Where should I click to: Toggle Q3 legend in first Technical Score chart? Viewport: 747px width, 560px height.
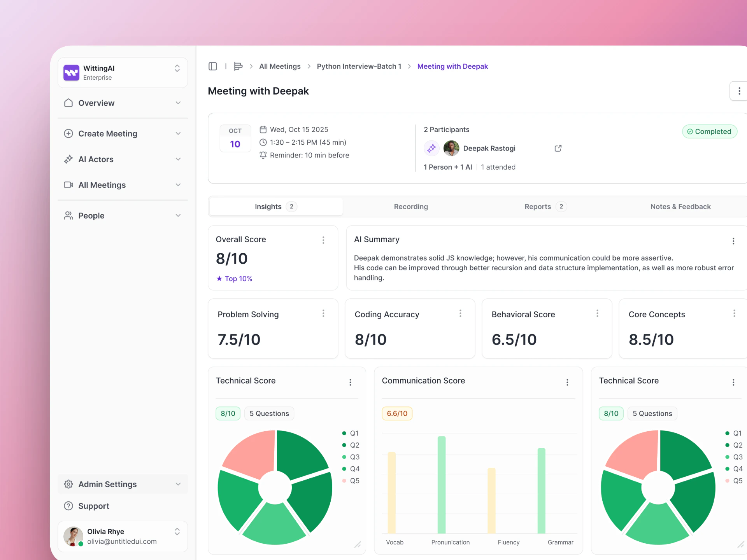[351, 457]
